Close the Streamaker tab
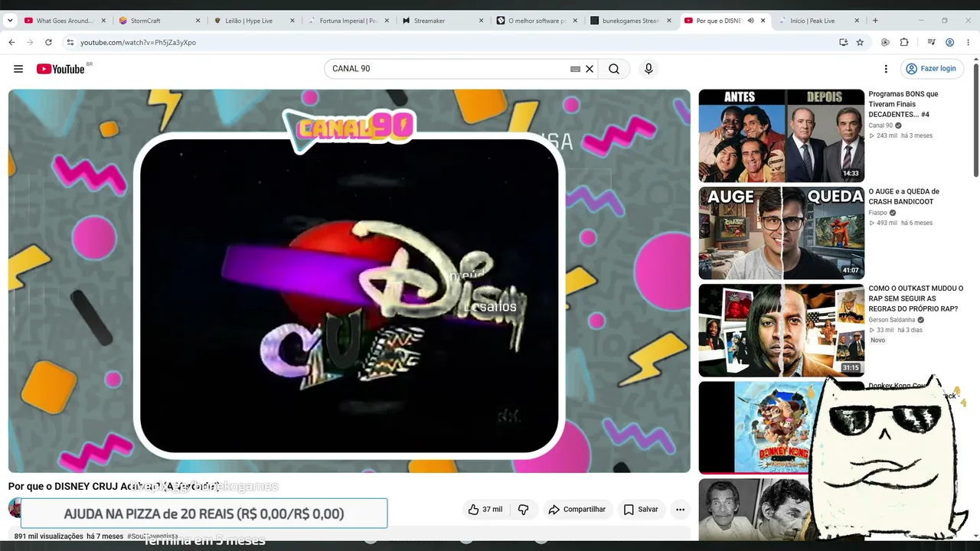The width and height of the screenshot is (980, 551). click(481, 21)
